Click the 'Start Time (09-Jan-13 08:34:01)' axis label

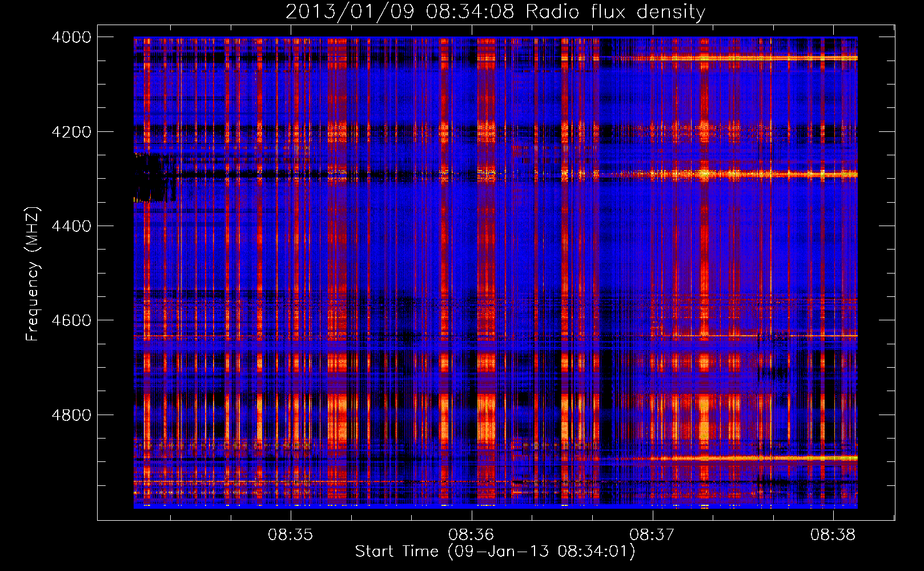495,552
